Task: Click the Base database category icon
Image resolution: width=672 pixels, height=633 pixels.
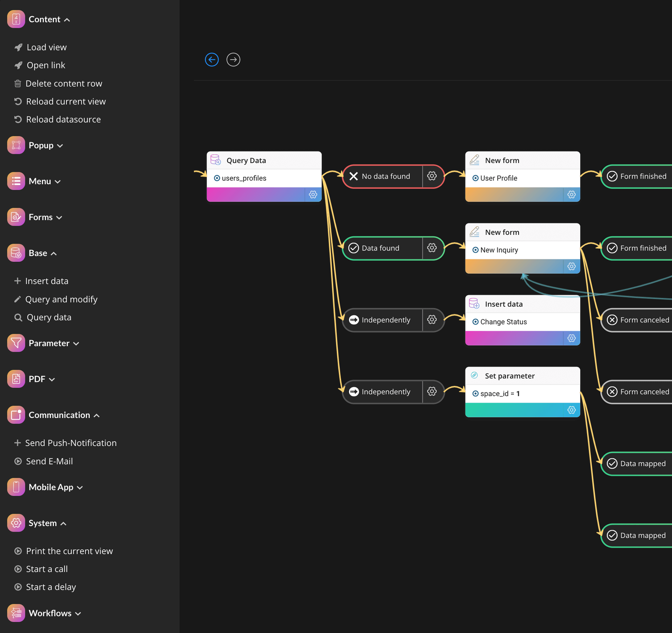Action: click(x=16, y=253)
